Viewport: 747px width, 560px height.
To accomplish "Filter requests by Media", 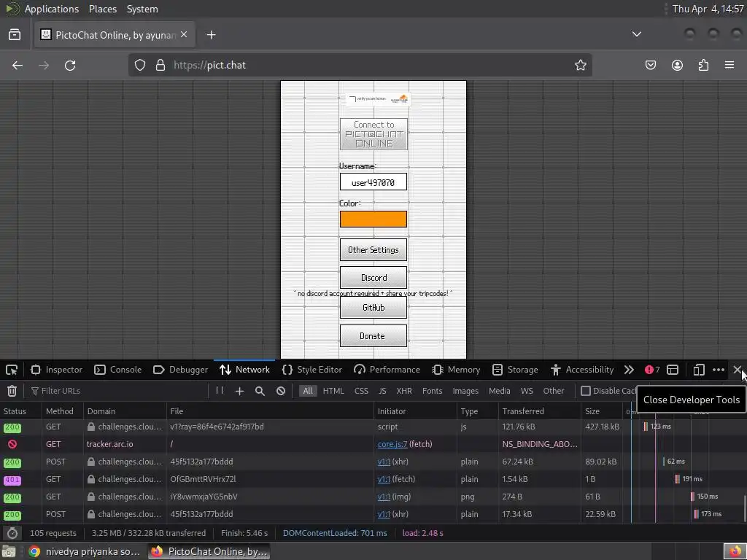I will [499, 391].
